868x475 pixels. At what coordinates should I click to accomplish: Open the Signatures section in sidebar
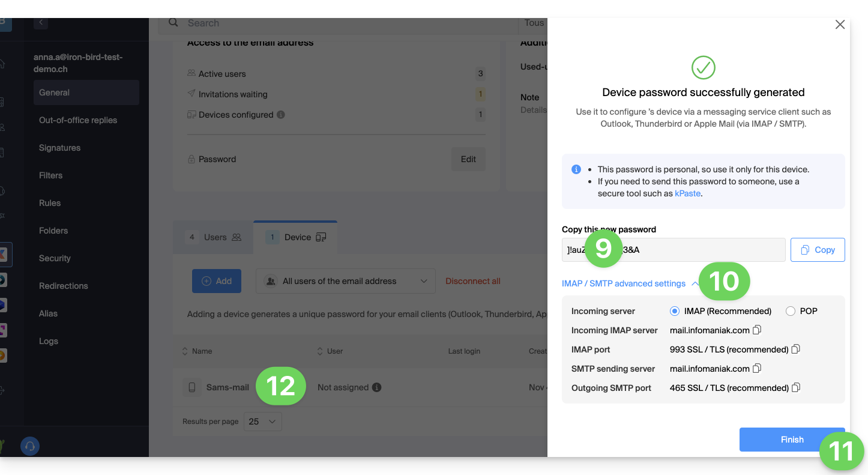(x=59, y=148)
